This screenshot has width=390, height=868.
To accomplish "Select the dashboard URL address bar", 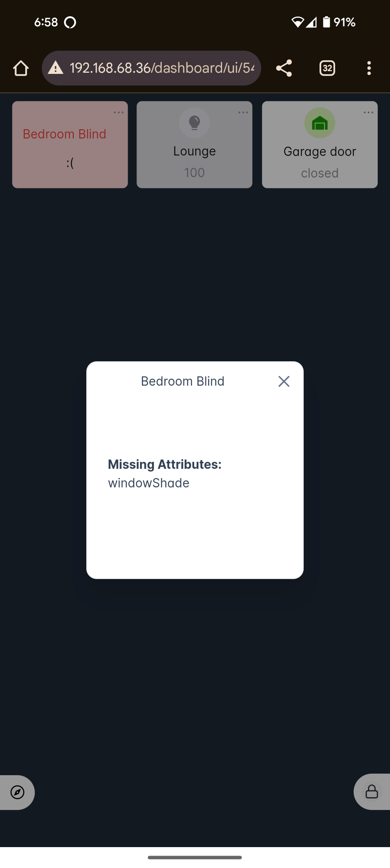I will tap(151, 68).
